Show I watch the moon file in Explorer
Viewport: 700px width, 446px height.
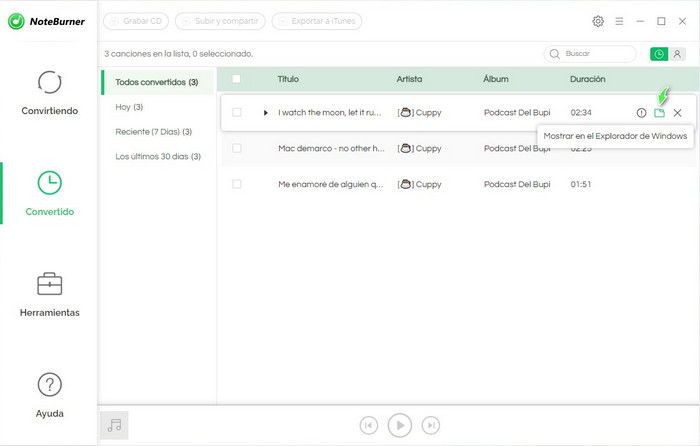point(659,113)
